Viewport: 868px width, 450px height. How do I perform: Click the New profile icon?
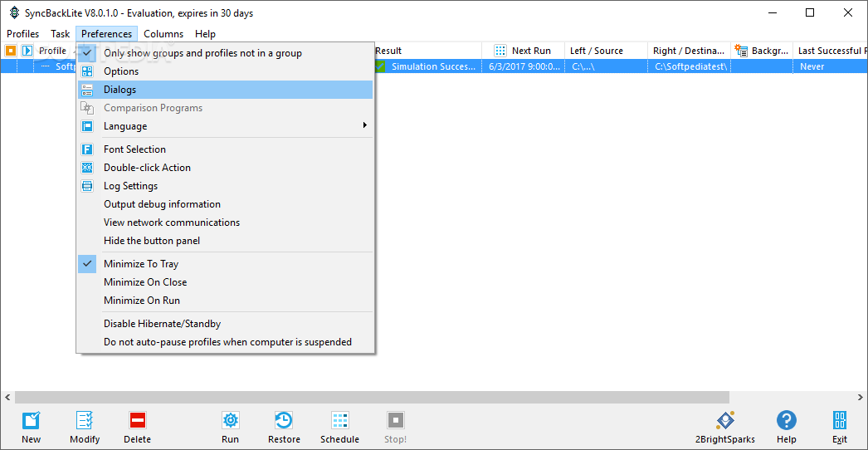tap(31, 420)
